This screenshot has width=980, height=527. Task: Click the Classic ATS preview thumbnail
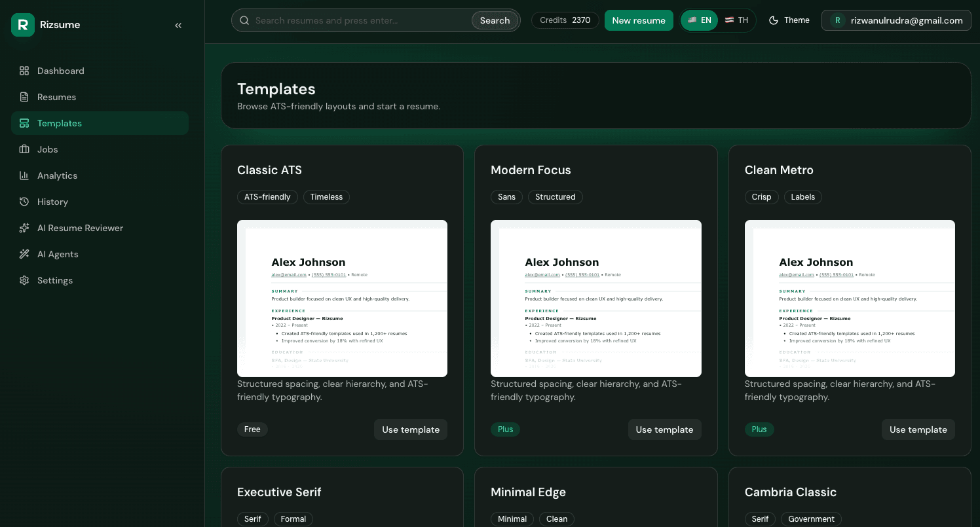(x=342, y=299)
